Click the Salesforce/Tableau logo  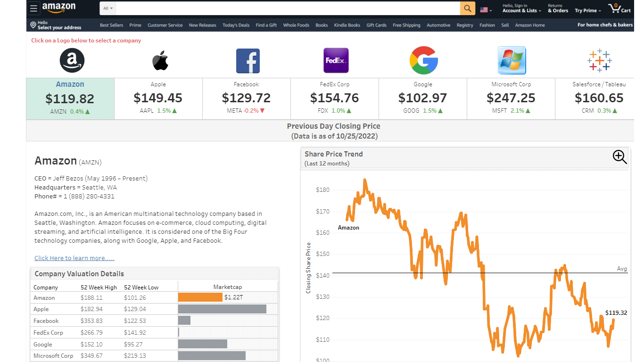599,60
